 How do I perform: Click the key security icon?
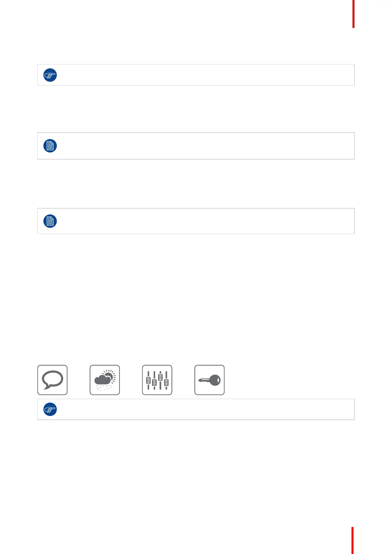click(x=209, y=380)
